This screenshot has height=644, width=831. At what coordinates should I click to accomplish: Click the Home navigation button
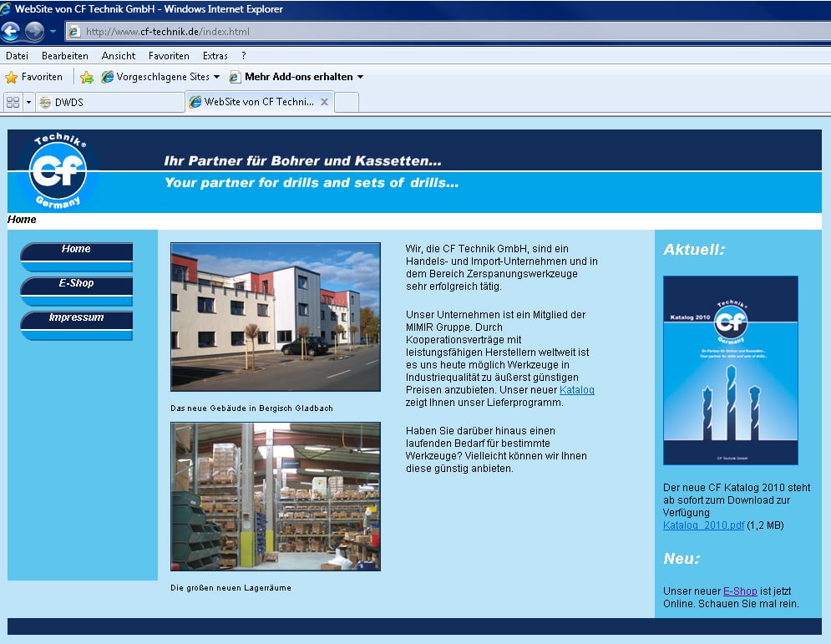click(x=76, y=257)
